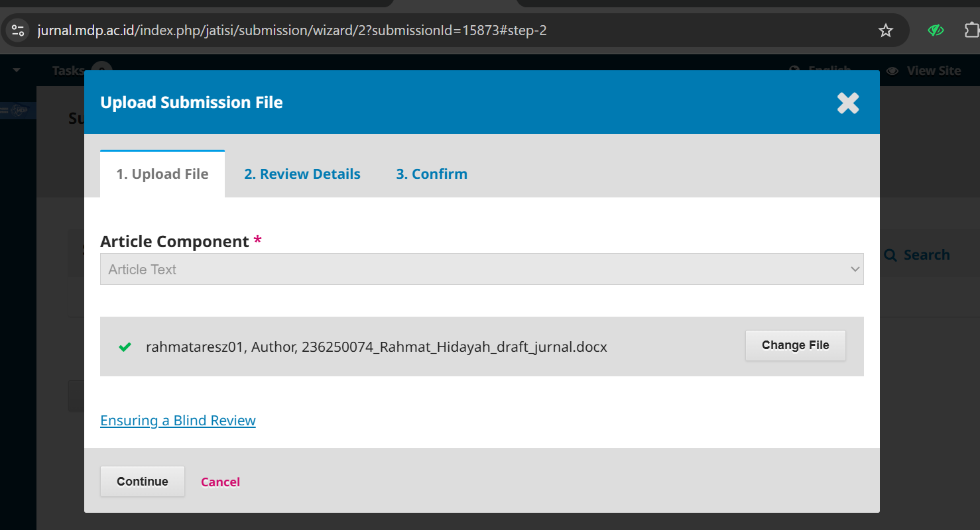
Task: Switch to the Upload File tab
Action: point(162,174)
